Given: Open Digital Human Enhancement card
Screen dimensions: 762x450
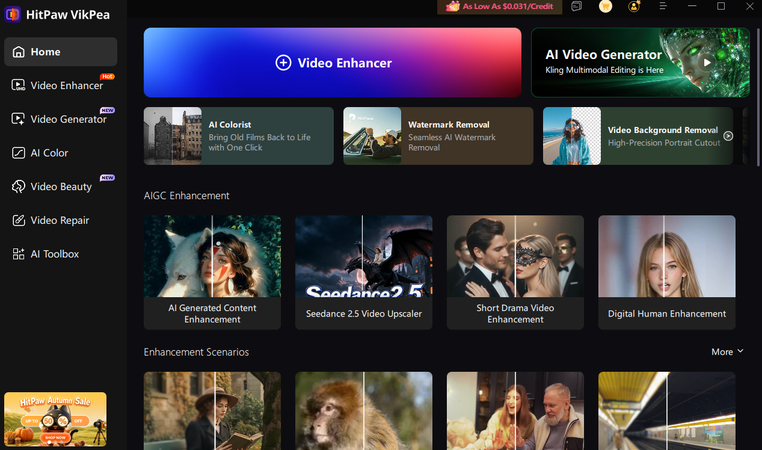Looking at the screenshot, I should 667,273.
